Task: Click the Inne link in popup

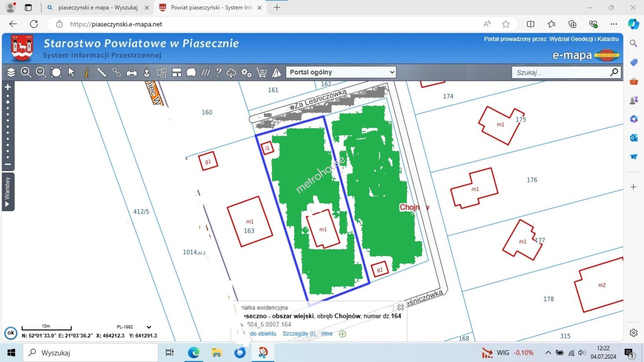Action: tap(327, 333)
